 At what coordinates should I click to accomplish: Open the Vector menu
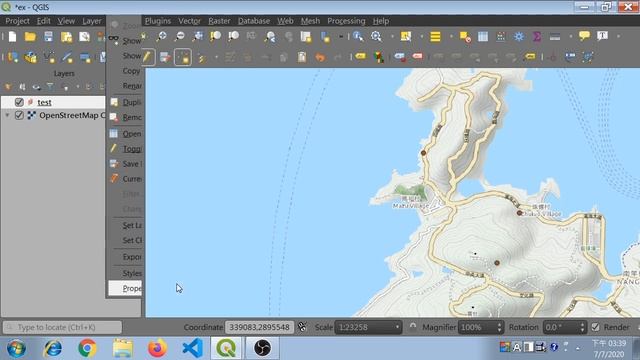[189, 21]
